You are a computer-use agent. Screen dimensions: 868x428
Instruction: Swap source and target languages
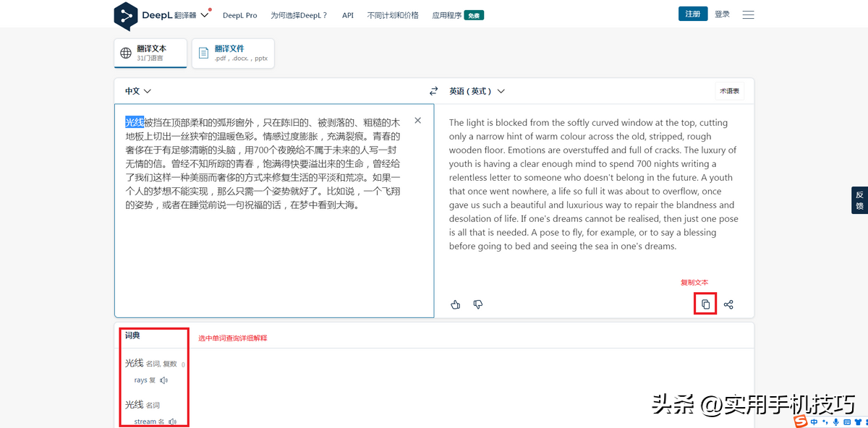click(433, 91)
